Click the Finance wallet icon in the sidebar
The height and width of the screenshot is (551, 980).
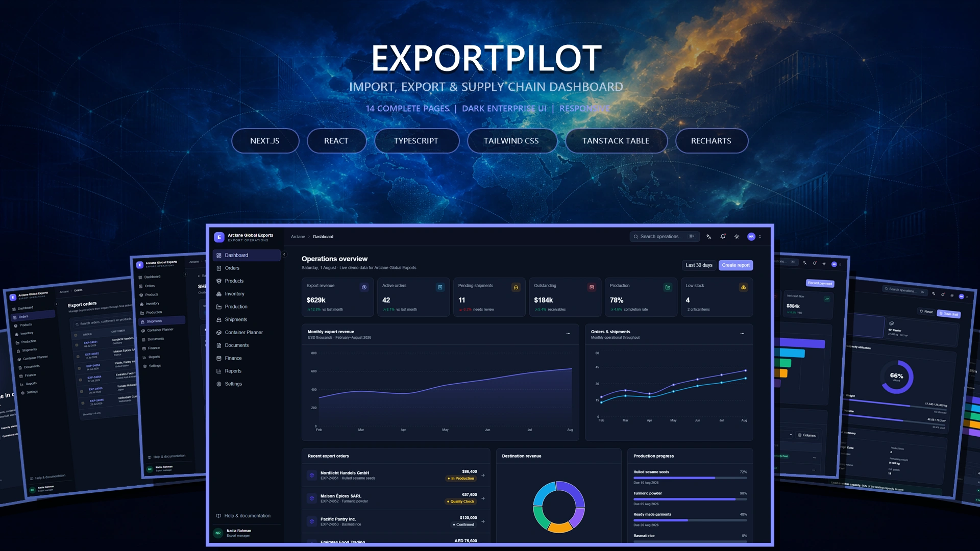coord(219,358)
